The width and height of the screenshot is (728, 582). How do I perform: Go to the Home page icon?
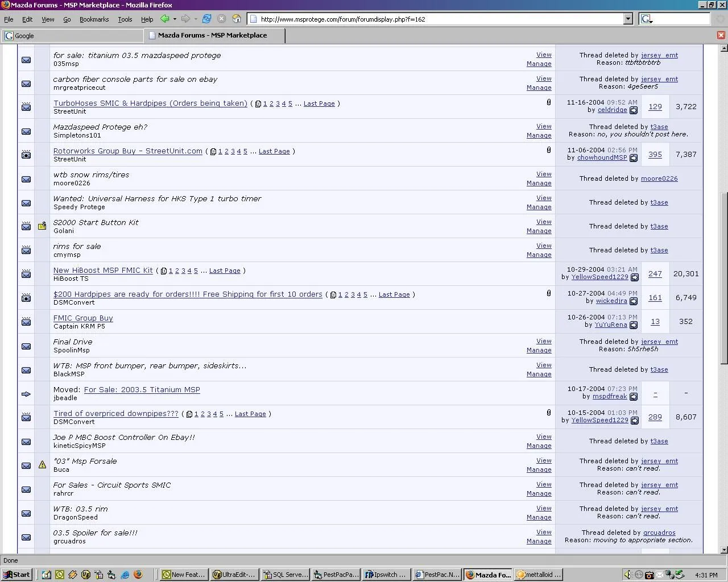click(237, 19)
